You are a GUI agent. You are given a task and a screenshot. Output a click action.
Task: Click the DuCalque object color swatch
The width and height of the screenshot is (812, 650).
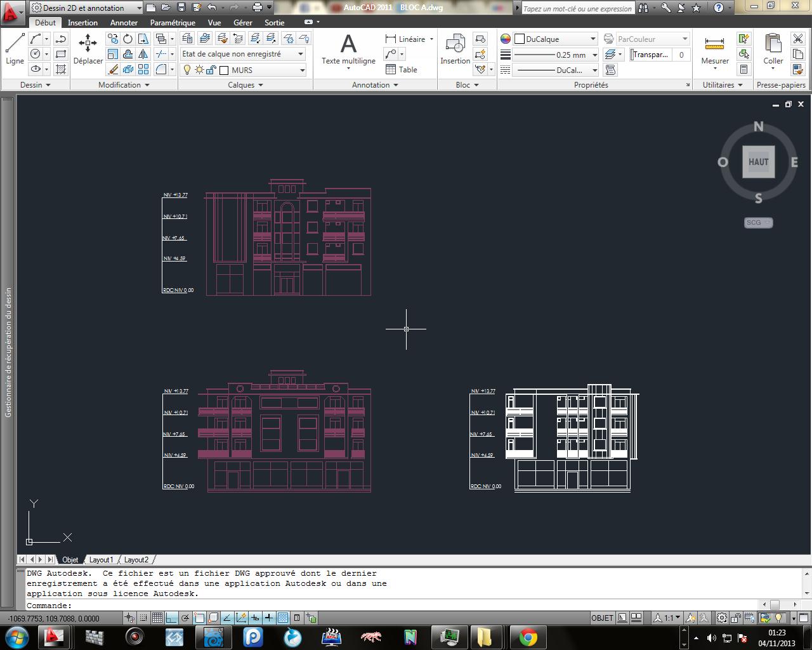coord(520,39)
